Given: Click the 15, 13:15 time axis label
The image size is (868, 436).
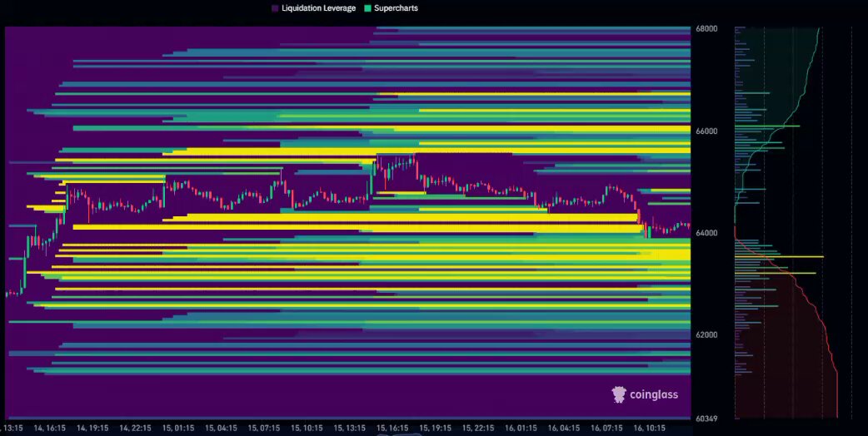Looking at the screenshot, I should [349, 429].
